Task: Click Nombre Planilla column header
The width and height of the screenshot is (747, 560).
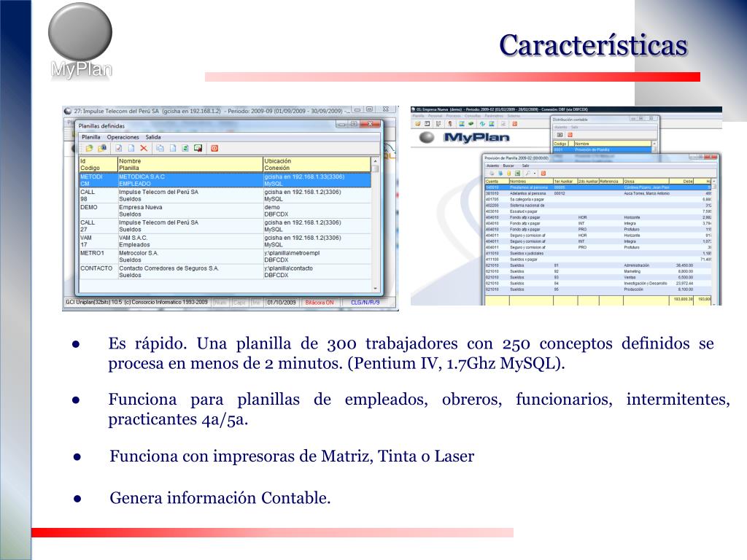Action: (x=190, y=164)
